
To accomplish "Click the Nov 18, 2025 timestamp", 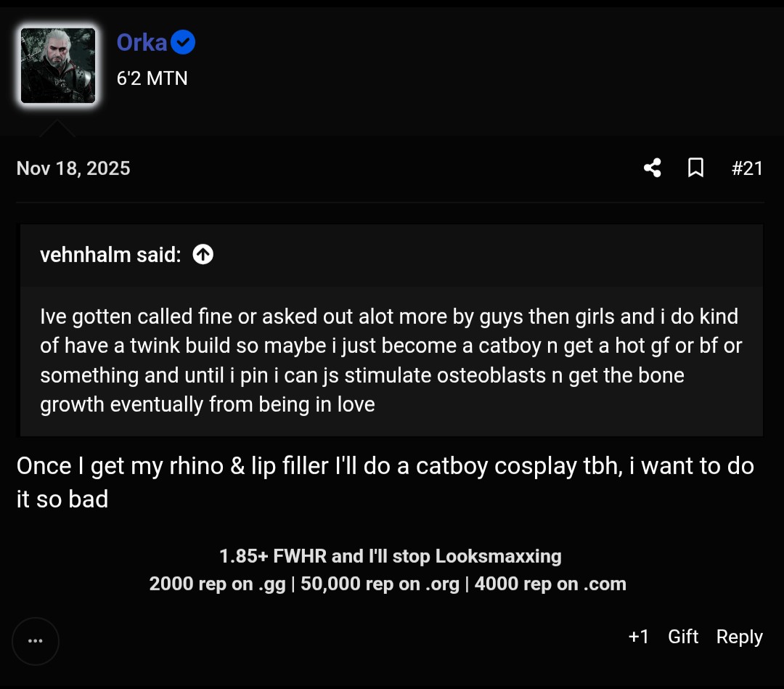I will (x=73, y=168).
